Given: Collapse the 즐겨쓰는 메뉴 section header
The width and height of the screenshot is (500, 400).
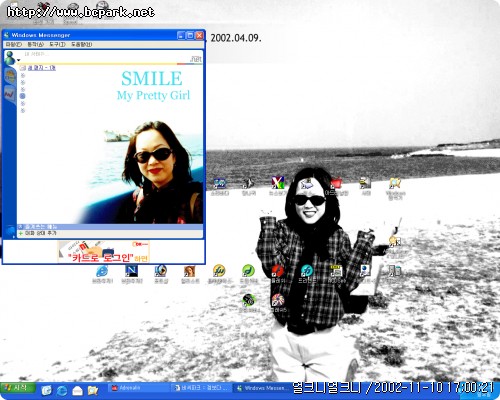Looking at the screenshot, I should click(x=110, y=227).
